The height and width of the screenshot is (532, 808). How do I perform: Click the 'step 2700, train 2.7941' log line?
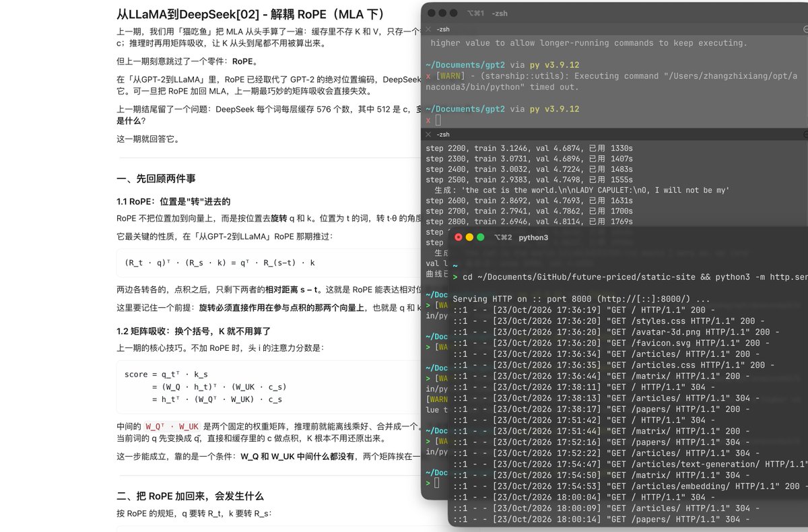pyautogui.click(x=529, y=211)
